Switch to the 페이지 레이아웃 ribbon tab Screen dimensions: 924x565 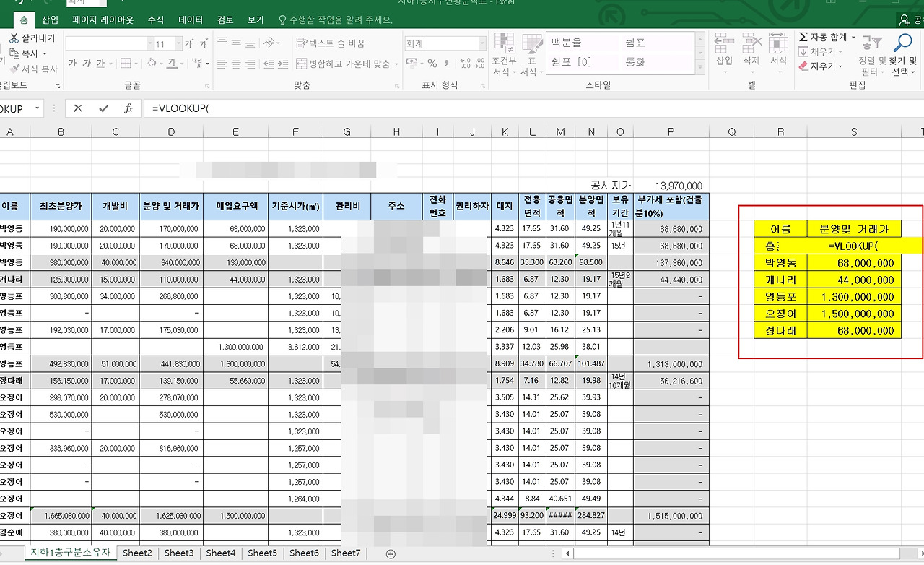click(103, 20)
